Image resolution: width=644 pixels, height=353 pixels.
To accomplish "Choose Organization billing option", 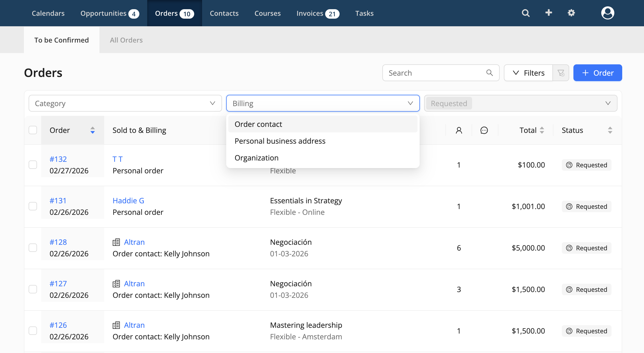I will tap(323, 158).
